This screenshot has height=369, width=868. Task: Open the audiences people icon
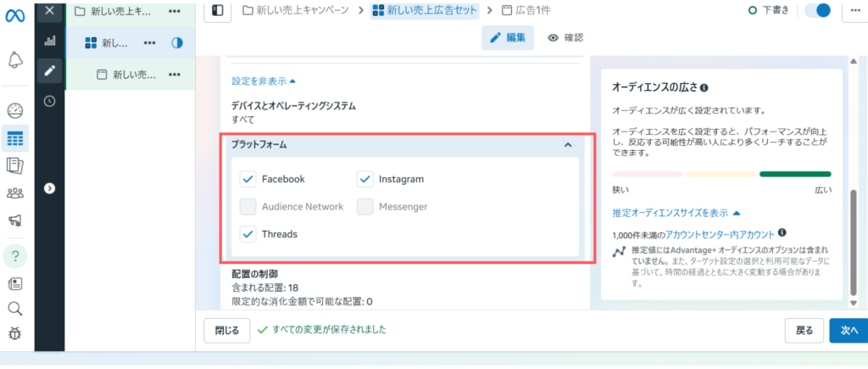[15, 193]
